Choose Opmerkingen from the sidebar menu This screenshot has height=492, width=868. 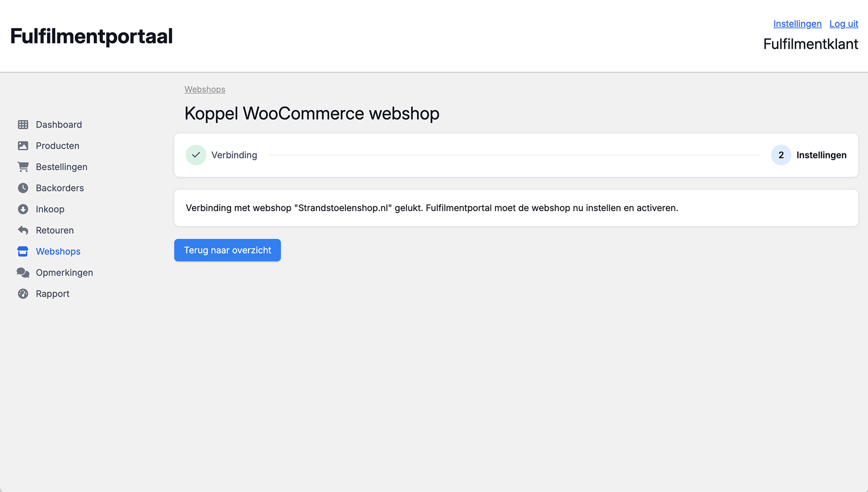pyautogui.click(x=64, y=272)
